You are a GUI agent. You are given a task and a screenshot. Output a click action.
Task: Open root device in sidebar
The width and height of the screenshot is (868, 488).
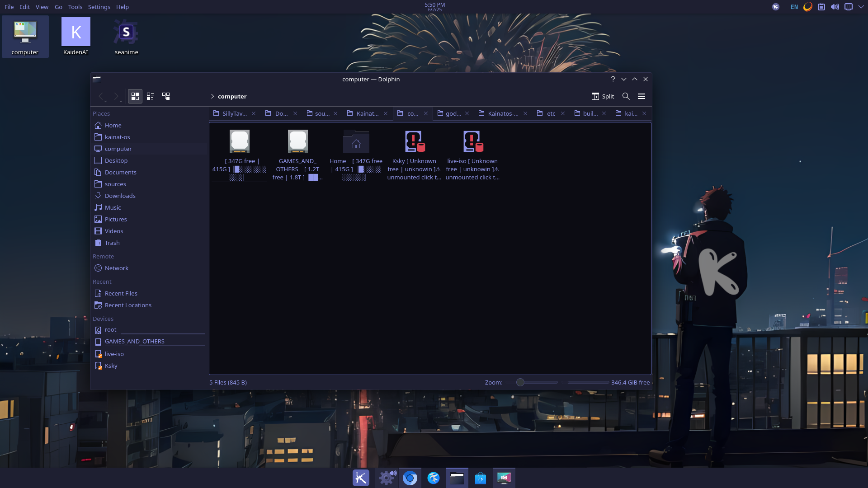pyautogui.click(x=149, y=330)
